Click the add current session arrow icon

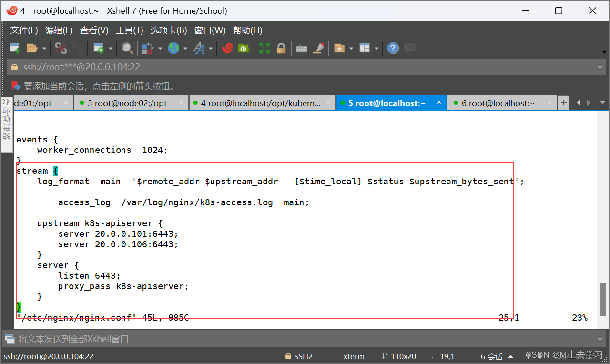pos(16,86)
